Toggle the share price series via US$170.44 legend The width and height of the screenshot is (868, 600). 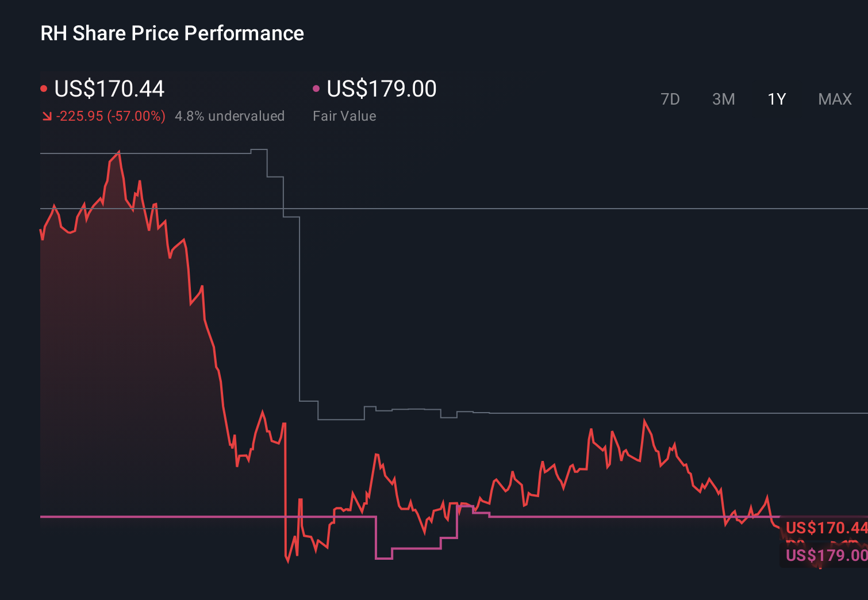pyautogui.click(x=109, y=89)
